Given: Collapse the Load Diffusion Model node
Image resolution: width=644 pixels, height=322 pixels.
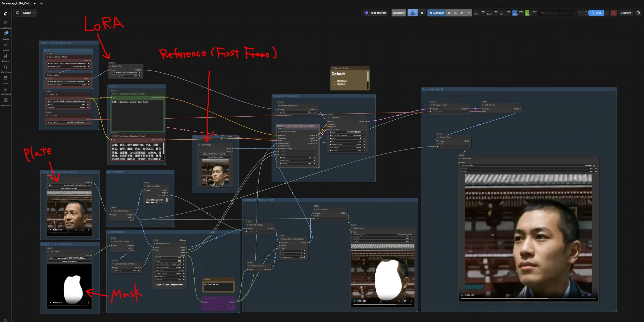Looking at the screenshot, I should (47, 57).
